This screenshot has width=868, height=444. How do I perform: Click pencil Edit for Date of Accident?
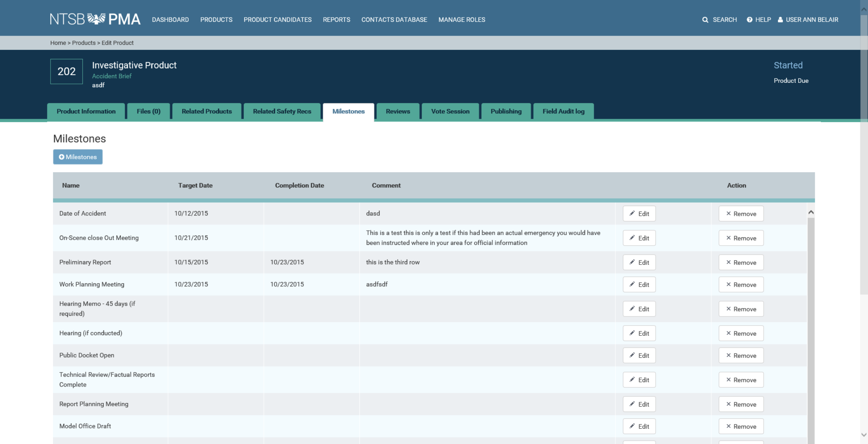[639, 214]
